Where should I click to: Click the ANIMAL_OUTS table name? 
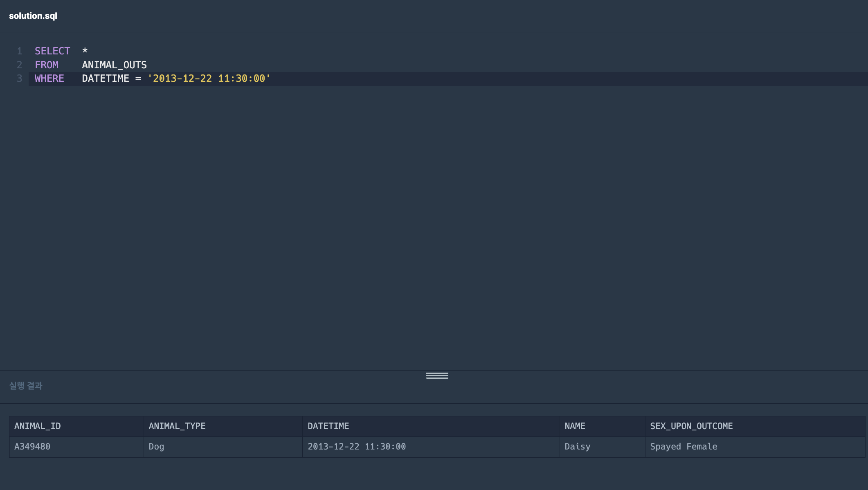tap(114, 65)
